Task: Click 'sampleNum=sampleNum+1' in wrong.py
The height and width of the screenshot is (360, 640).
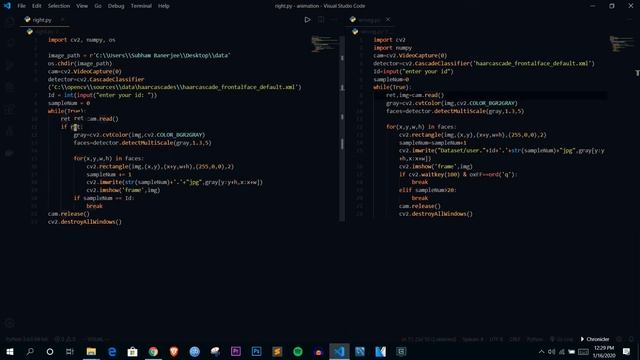Action: tap(432, 143)
